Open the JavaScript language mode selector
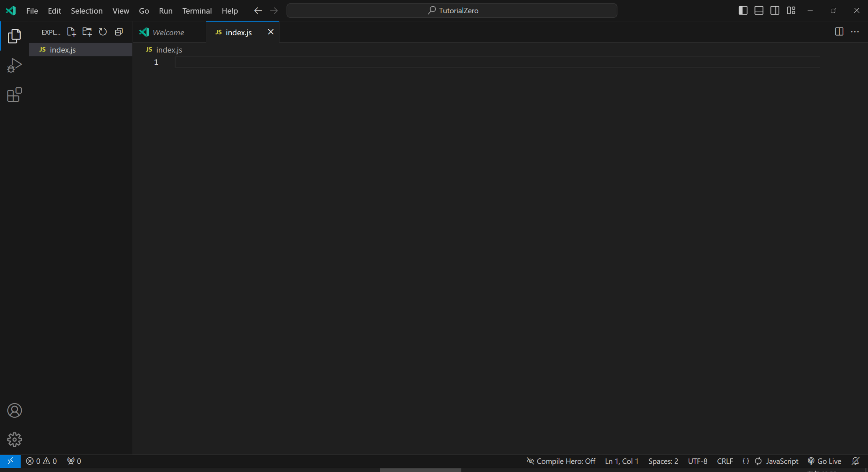Image resolution: width=868 pixels, height=472 pixels. click(x=782, y=461)
